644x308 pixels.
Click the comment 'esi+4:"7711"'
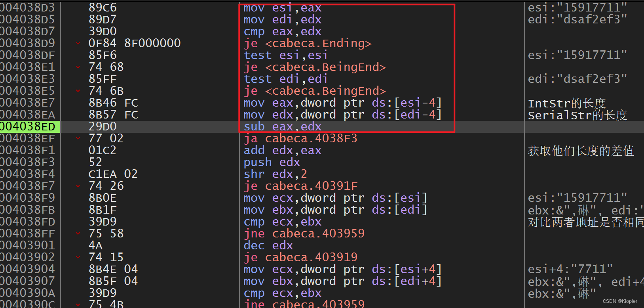pos(570,269)
